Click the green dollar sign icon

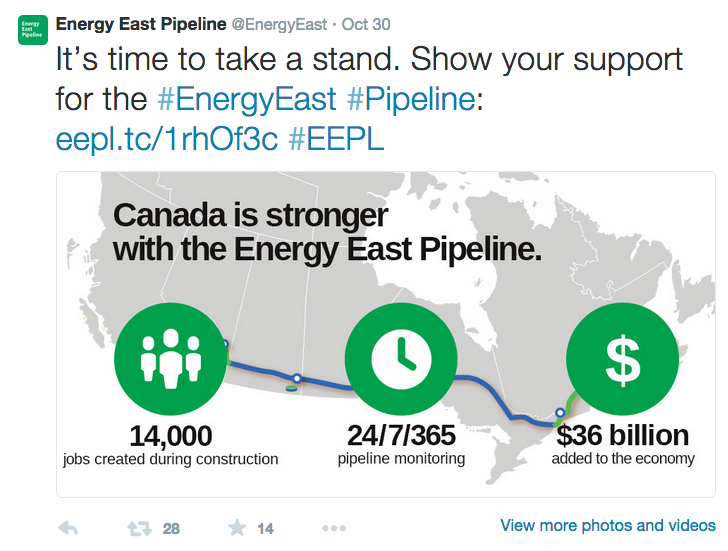pyautogui.click(x=623, y=358)
